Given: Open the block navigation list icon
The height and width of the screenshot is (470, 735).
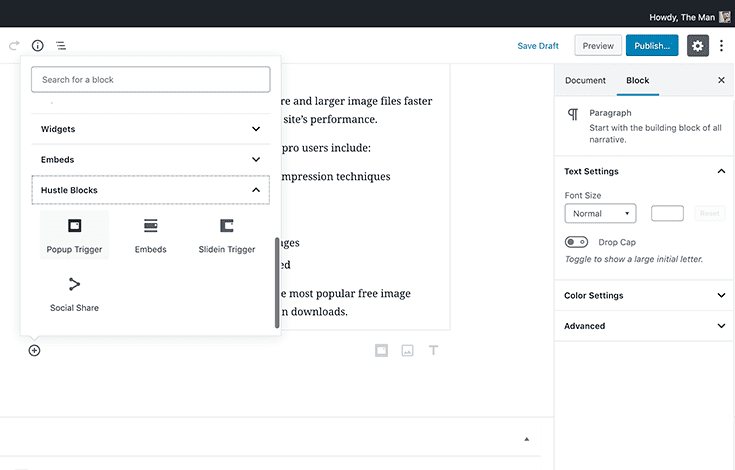Looking at the screenshot, I should coord(61,46).
